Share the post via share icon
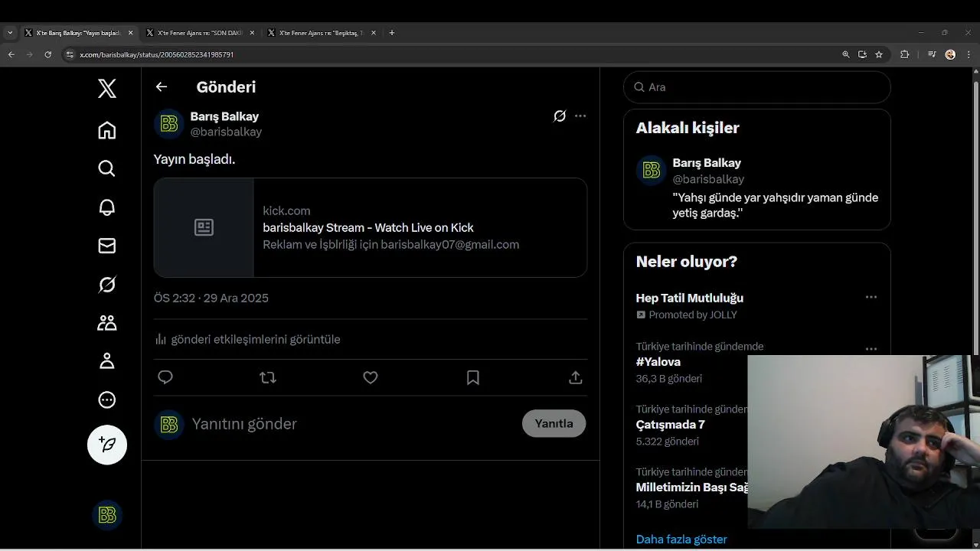The image size is (980, 551). pyautogui.click(x=576, y=377)
